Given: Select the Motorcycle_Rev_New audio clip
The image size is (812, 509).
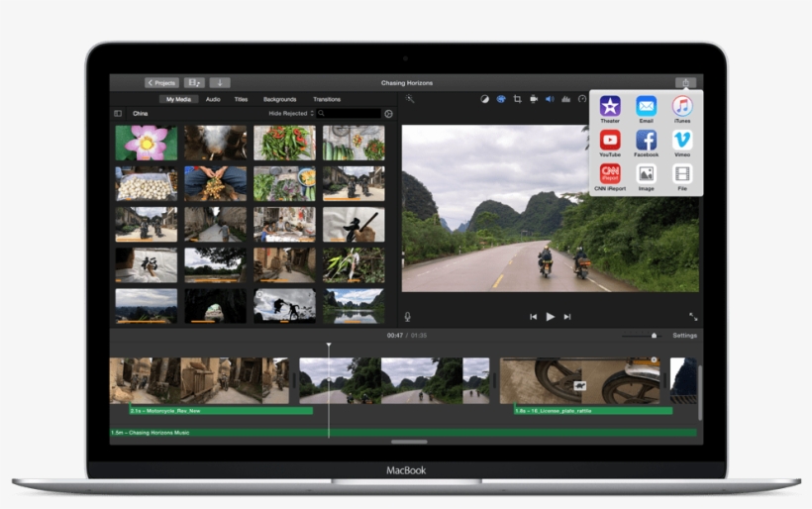Looking at the screenshot, I should tap(221, 411).
